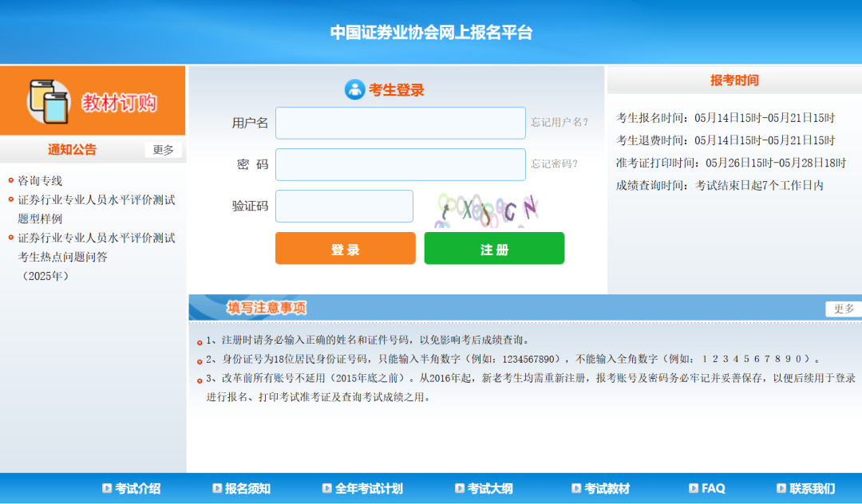Image resolution: width=862 pixels, height=504 pixels.
Task: Click the arrow icon beside 全年考试计划
Action: [x=327, y=488]
